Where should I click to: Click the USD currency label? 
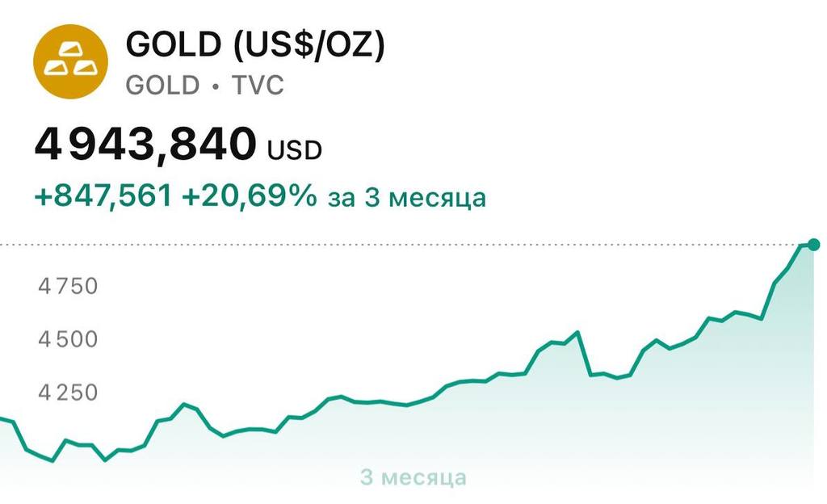tap(295, 149)
